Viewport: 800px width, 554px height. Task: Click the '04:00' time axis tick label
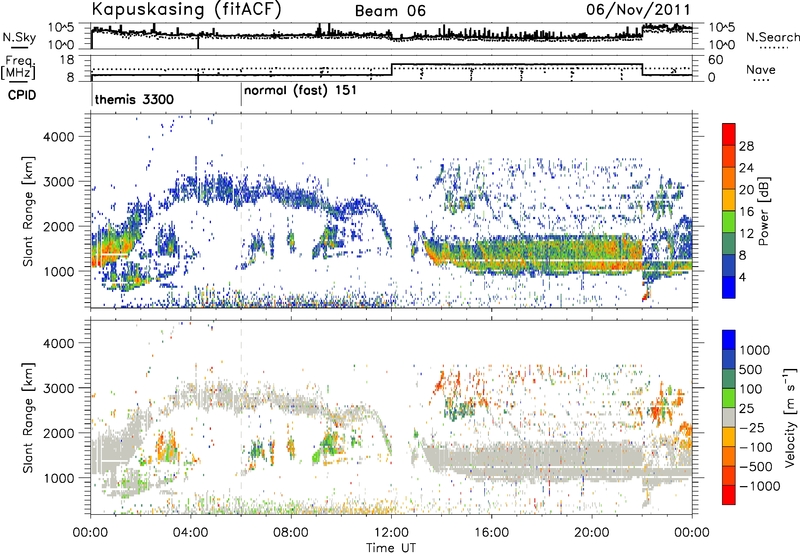tap(190, 533)
